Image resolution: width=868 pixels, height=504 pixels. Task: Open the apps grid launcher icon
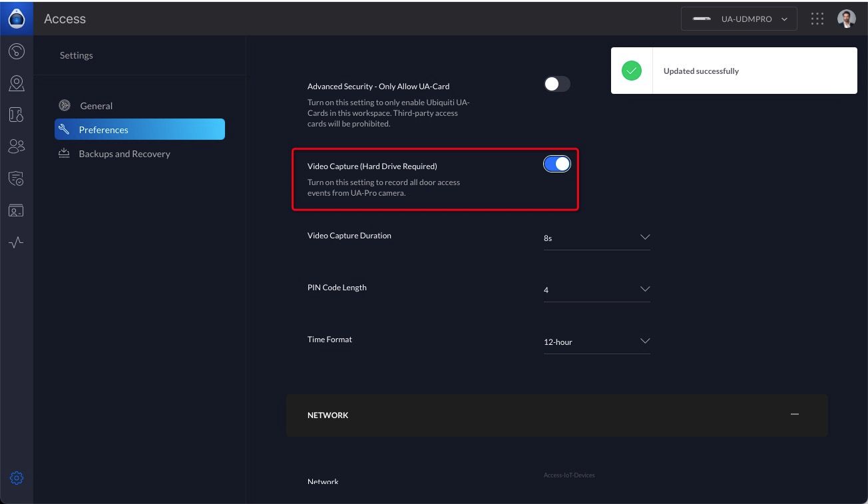(817, 19)
